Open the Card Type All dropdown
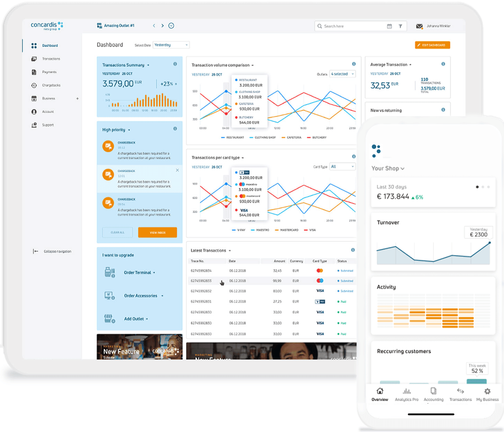Viewport: 504px width, 432px height. pos(342,167)
